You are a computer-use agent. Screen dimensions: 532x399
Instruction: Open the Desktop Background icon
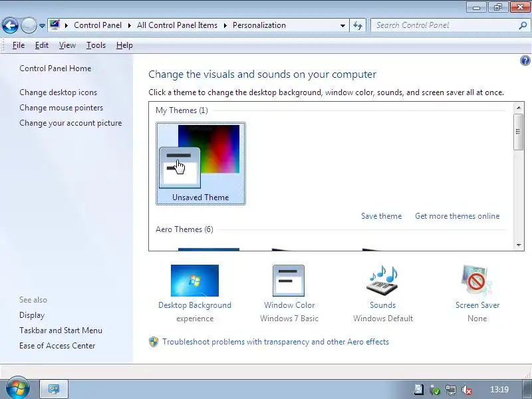[x=195, y=281]
